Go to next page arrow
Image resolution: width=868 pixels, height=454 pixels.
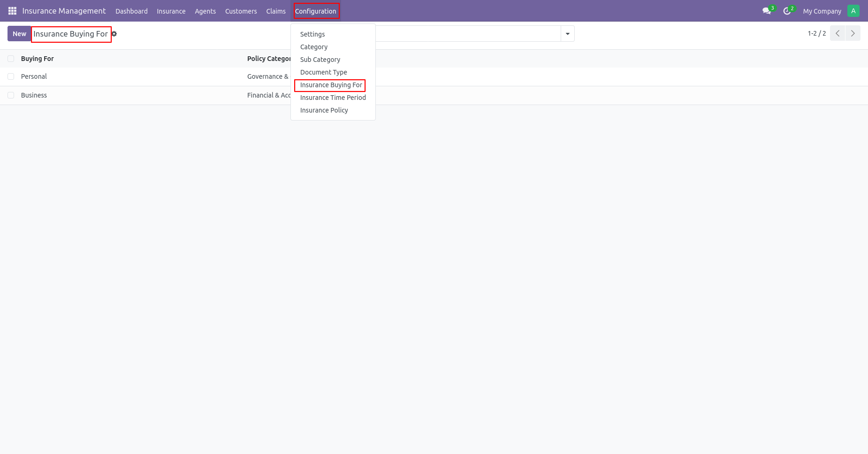click(x=853, y=33)
